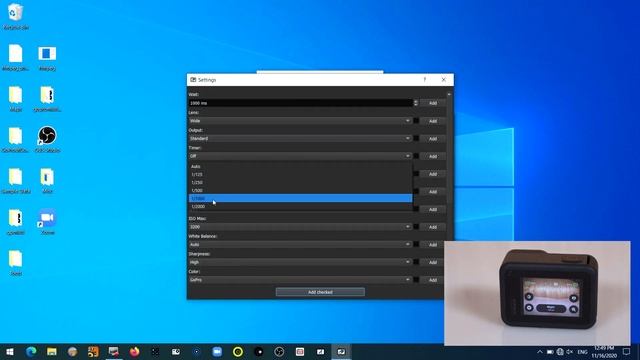Show hidden system tray icons
This screenshot has width=640, height=360.
point(540,352)
